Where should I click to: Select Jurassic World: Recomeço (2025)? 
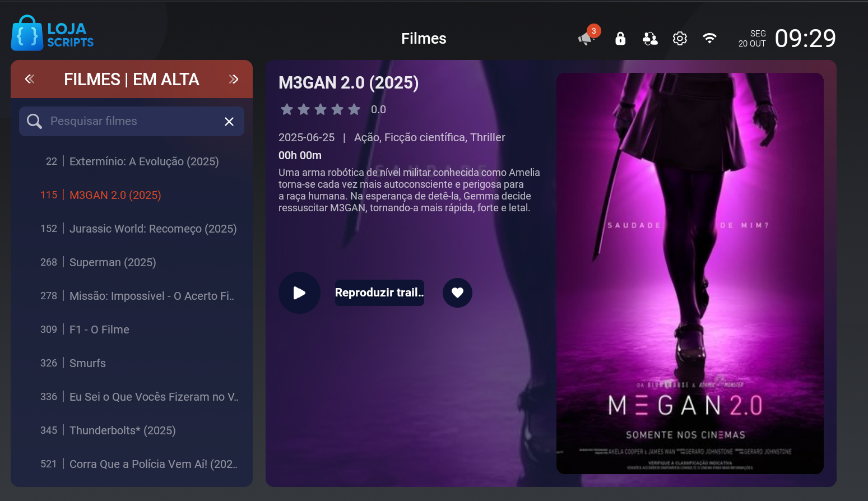152,229
